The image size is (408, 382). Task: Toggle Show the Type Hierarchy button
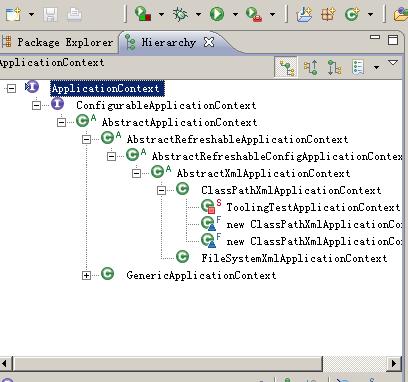(286, 67)
